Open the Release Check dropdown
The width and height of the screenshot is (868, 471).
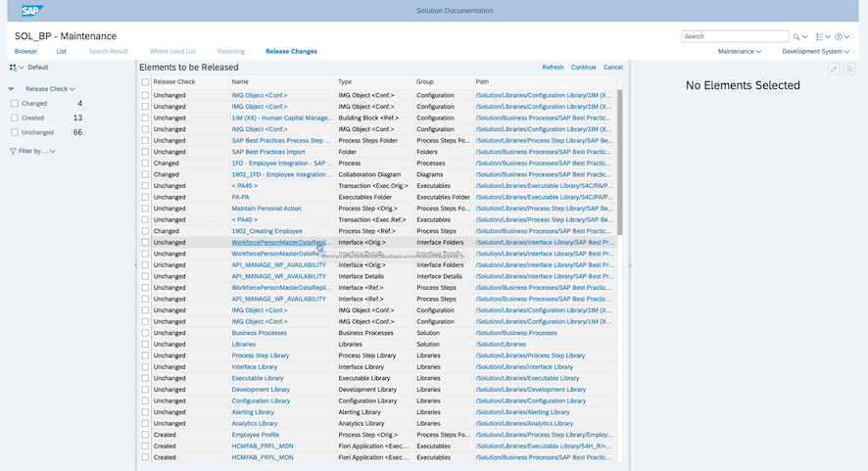click(50, 89)
